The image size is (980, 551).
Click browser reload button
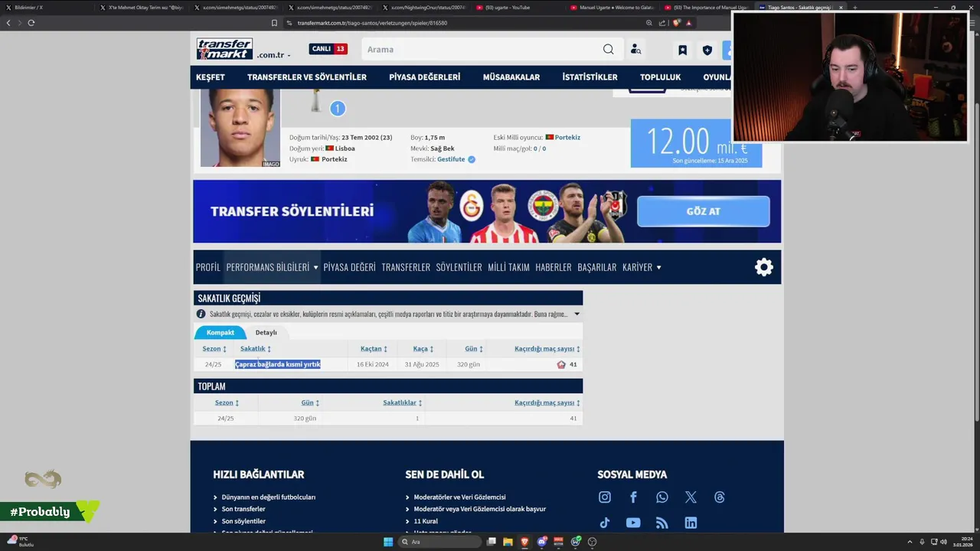click(x=31, y=23)
